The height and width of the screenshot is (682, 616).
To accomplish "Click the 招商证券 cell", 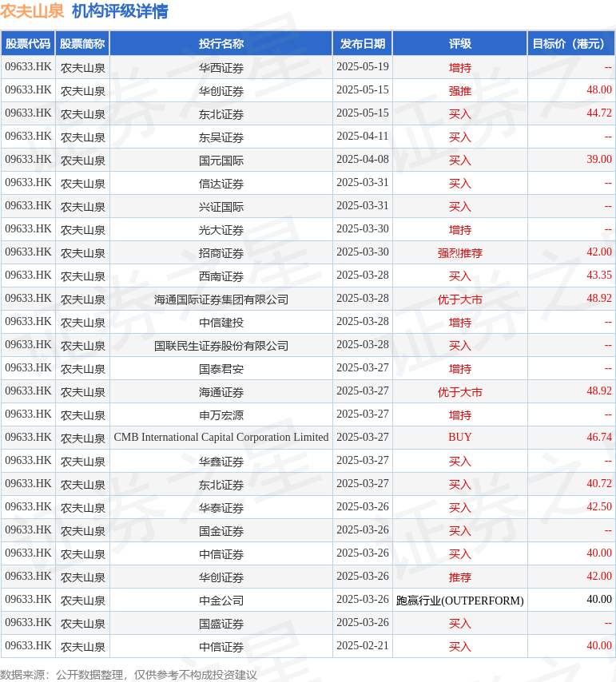I will (x=221, y=253).
